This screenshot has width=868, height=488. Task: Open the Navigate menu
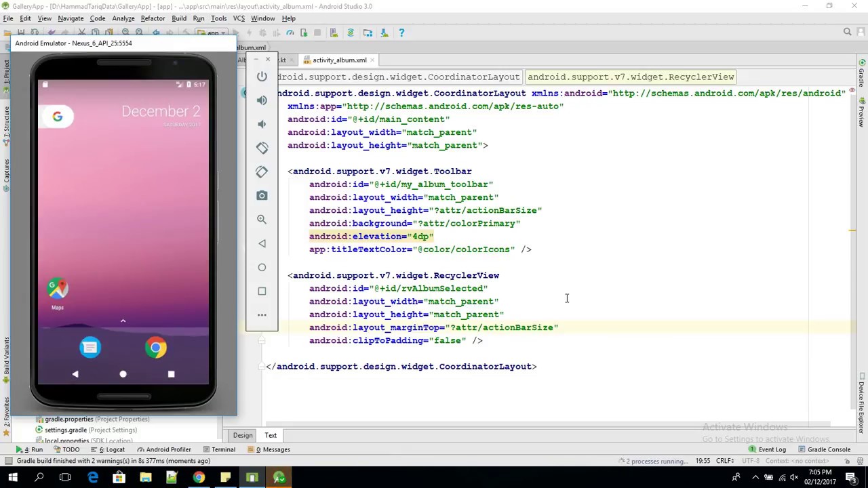click(71, 18)
